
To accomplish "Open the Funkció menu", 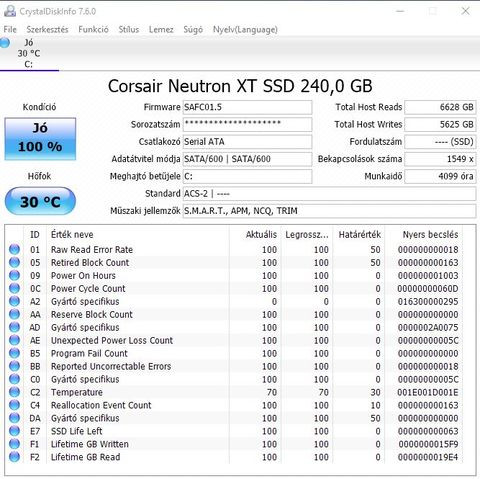I will pyautogui.click(x=93, y=29).
